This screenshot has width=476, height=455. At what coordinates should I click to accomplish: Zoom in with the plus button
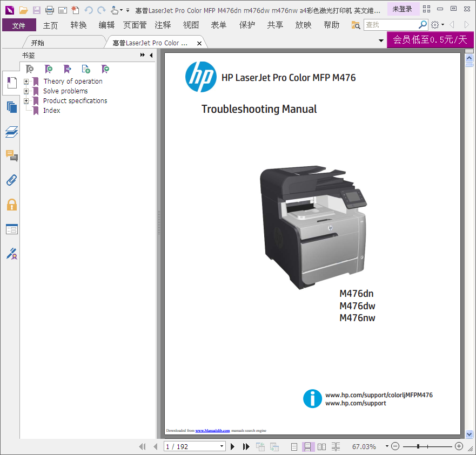point(459,446)
